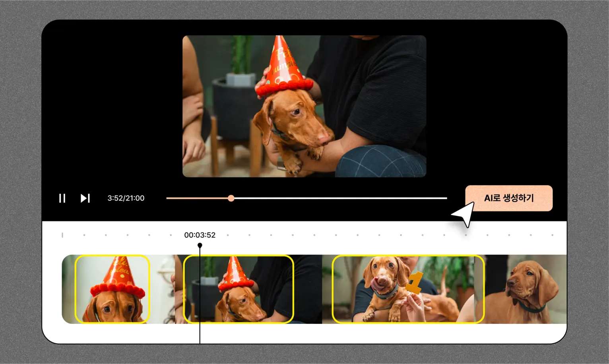Screen dimensions: 609x364
Task: Click white unhighlighted segment after the first highlight
Action: click(162, 289)
